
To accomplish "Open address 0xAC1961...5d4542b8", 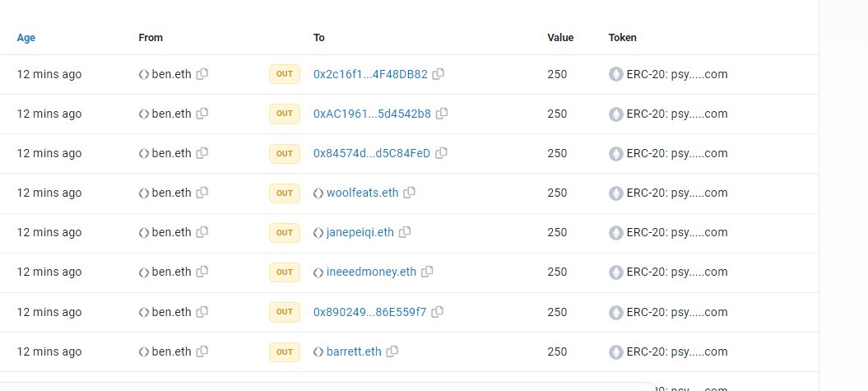I will 372,114.
